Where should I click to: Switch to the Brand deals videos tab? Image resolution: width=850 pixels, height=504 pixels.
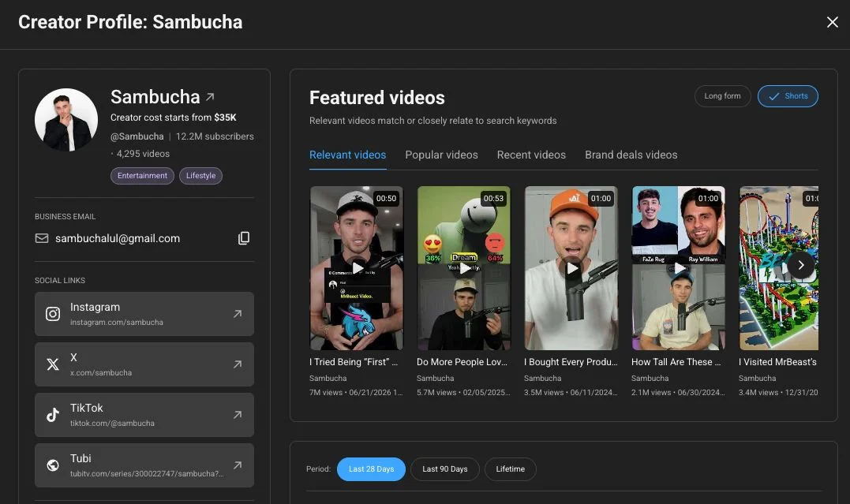pos(631,155)
